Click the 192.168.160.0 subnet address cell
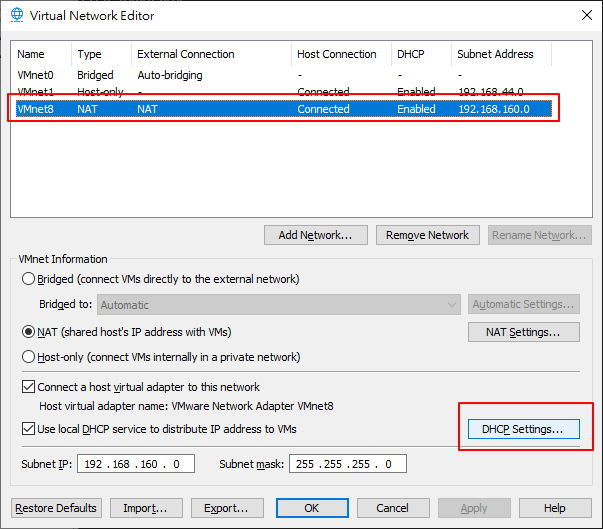 coord(494,109)
